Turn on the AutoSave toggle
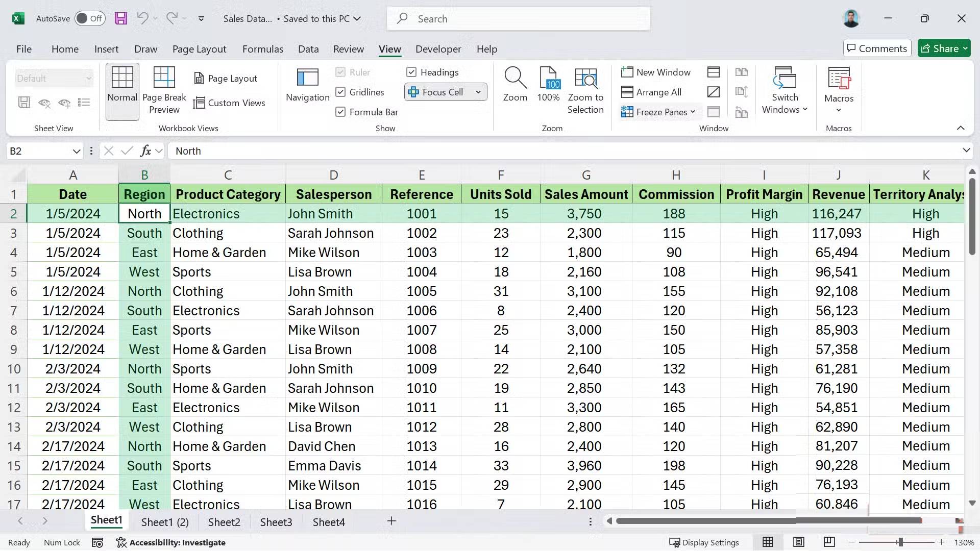The width and height of the screenshot is (980, 551). (x=90, y=19)
